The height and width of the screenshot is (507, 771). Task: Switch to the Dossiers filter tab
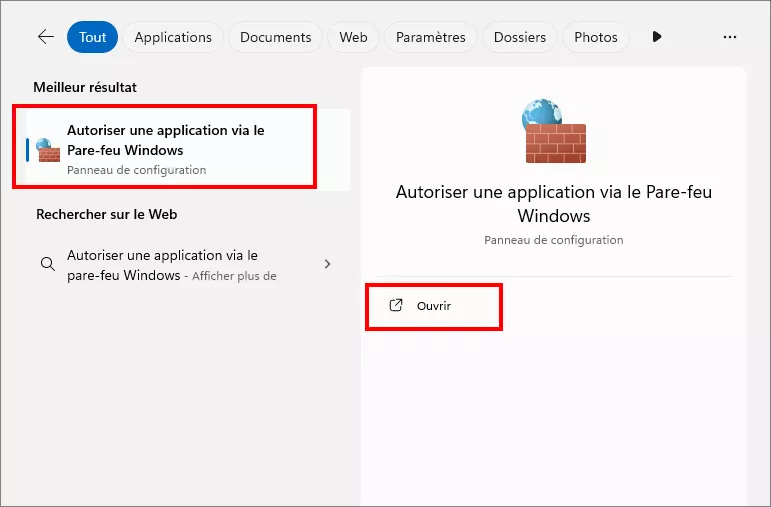coord(520,37)
